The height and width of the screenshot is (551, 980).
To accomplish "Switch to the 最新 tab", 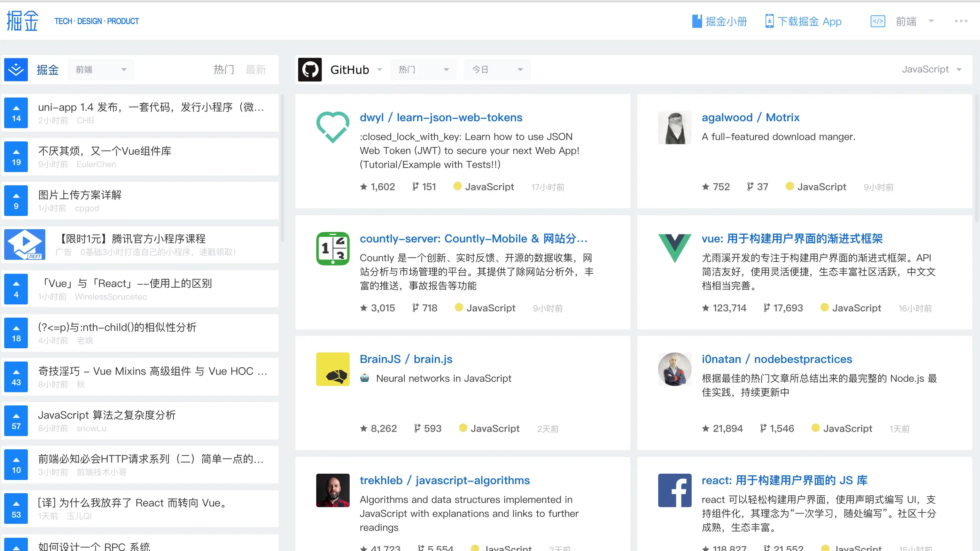I will (256, 70).
